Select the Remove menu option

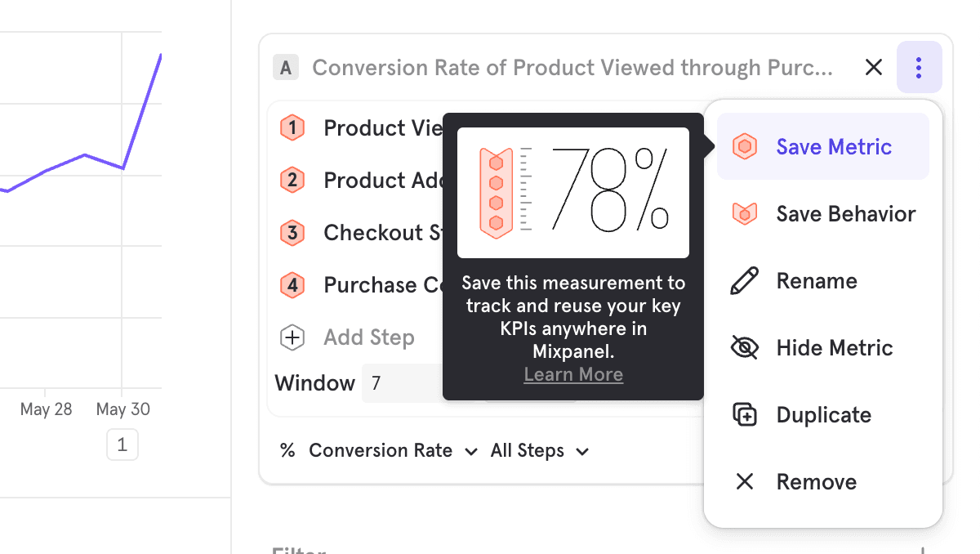coord(817,482)
